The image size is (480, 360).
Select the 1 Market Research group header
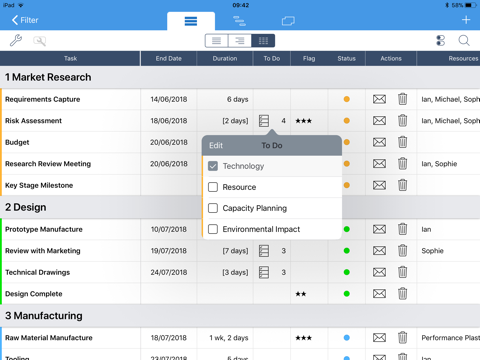pyautogui.click(x=240, y=77)
